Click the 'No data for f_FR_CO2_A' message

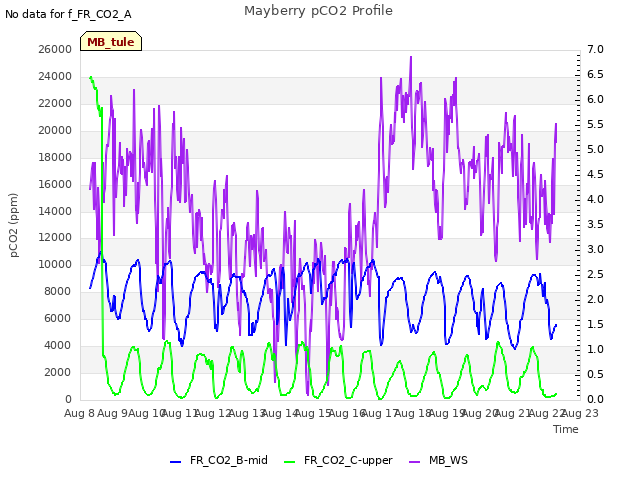click(x=68, y=14)
